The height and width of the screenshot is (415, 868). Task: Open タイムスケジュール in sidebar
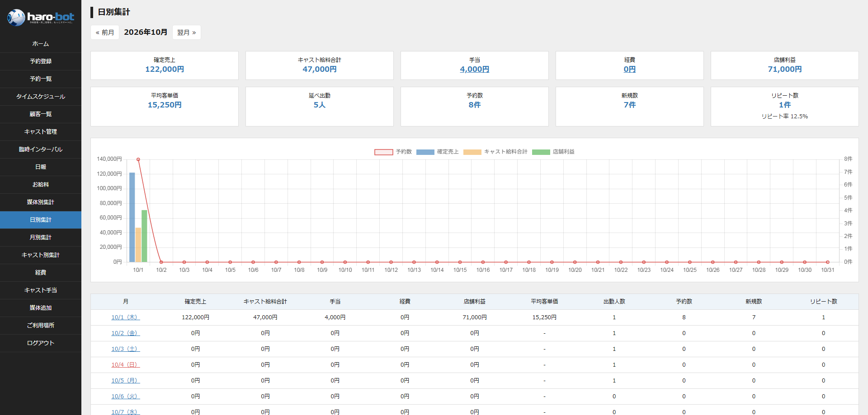pyautogui.click(x=41, y=97)
